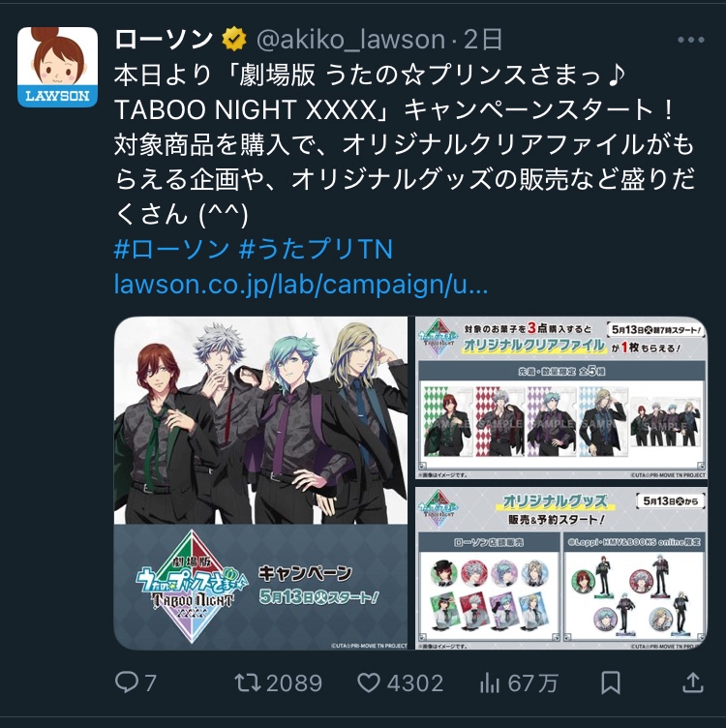Open the #うたプリTN hashtag
The width and height of the screenshot is (726, 728).
(x=316, y=249)
